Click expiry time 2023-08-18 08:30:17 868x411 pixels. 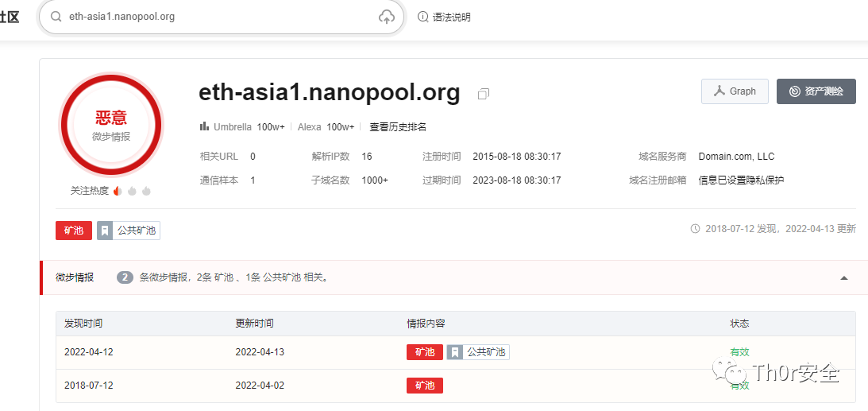pyautogui.click(x=517, y=180)
